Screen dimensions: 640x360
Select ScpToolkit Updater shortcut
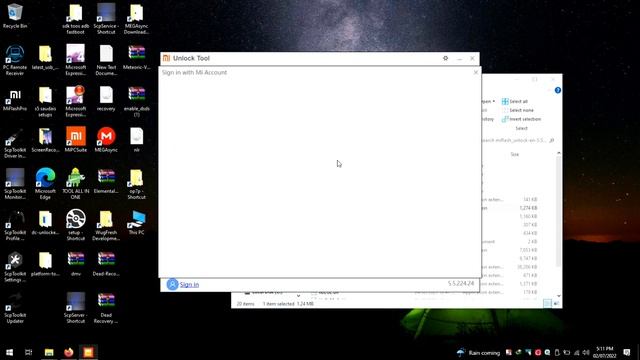click(x=15, y=309)
